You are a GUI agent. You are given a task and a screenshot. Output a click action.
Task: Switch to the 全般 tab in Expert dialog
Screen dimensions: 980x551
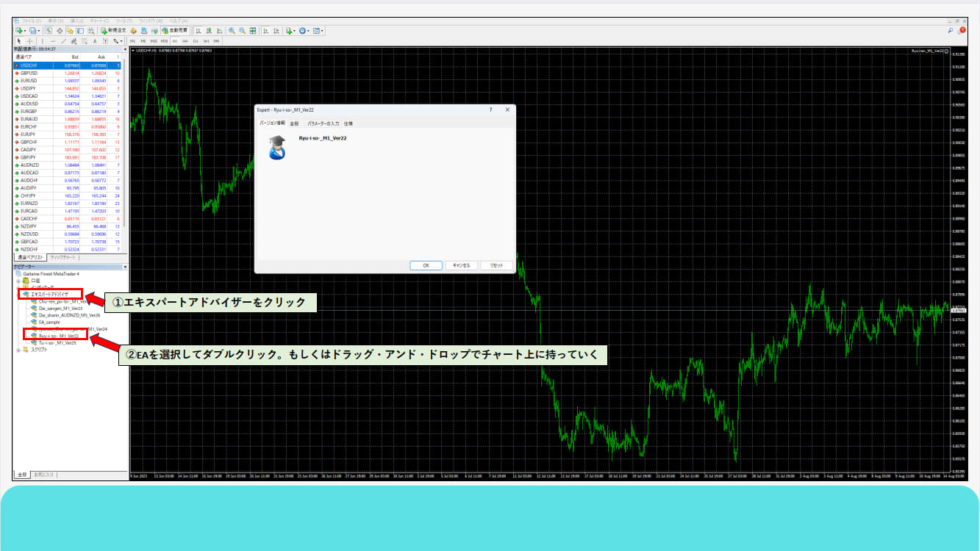(x=294, y=123)
